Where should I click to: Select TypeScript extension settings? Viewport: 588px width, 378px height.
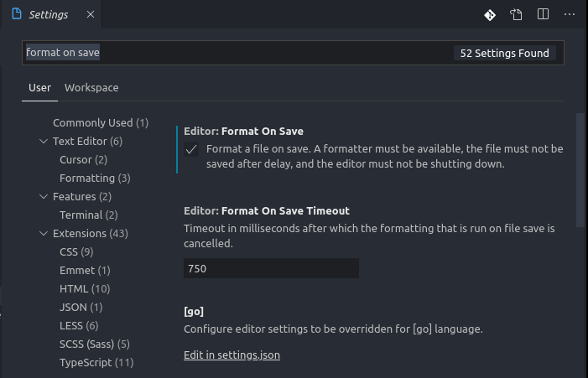pyautogui.click(x=96, y=363)
